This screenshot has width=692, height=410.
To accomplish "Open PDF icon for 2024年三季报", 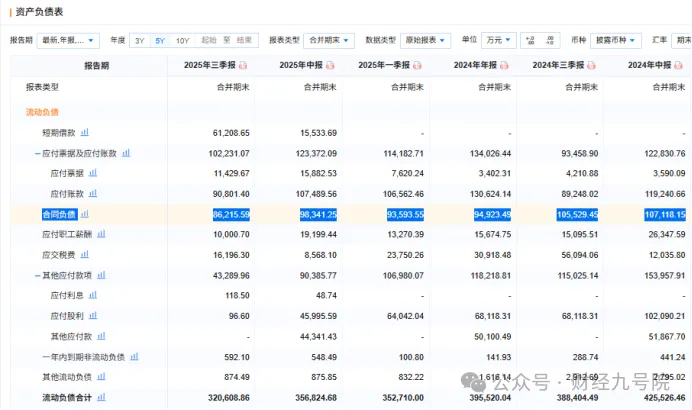I will (x=591, y=65).
